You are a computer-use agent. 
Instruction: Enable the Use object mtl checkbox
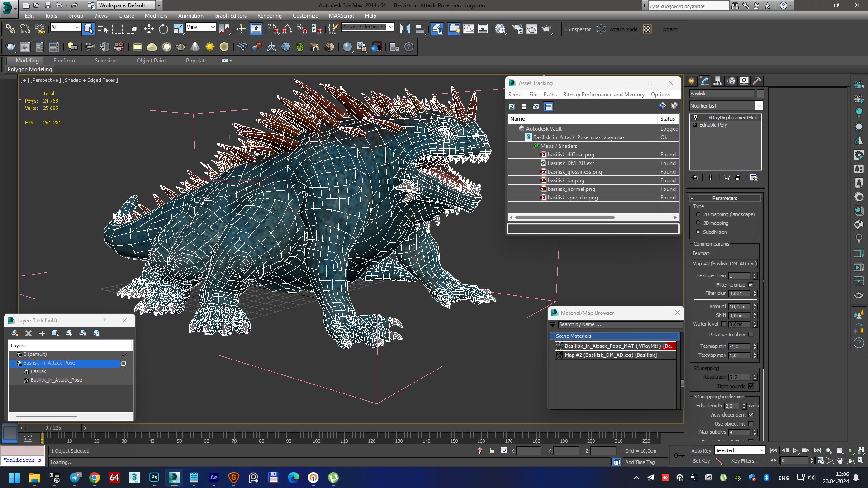[x=751, y=424]
